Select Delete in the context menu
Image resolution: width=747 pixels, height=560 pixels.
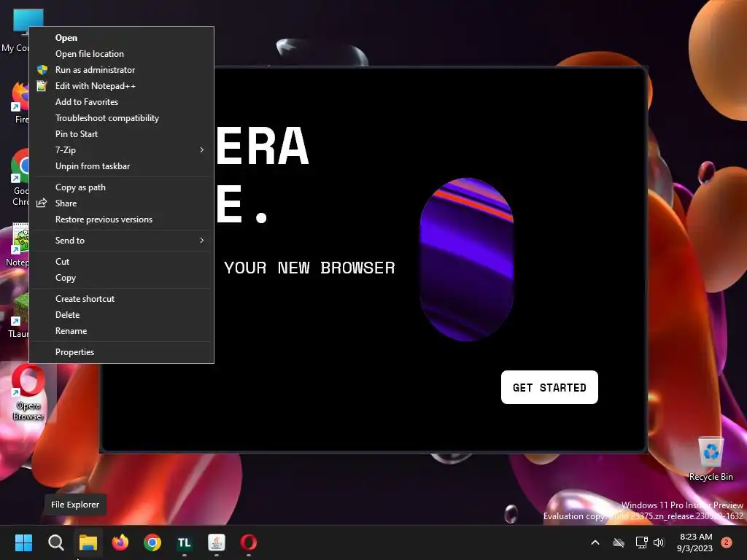(x=122, y=315)
